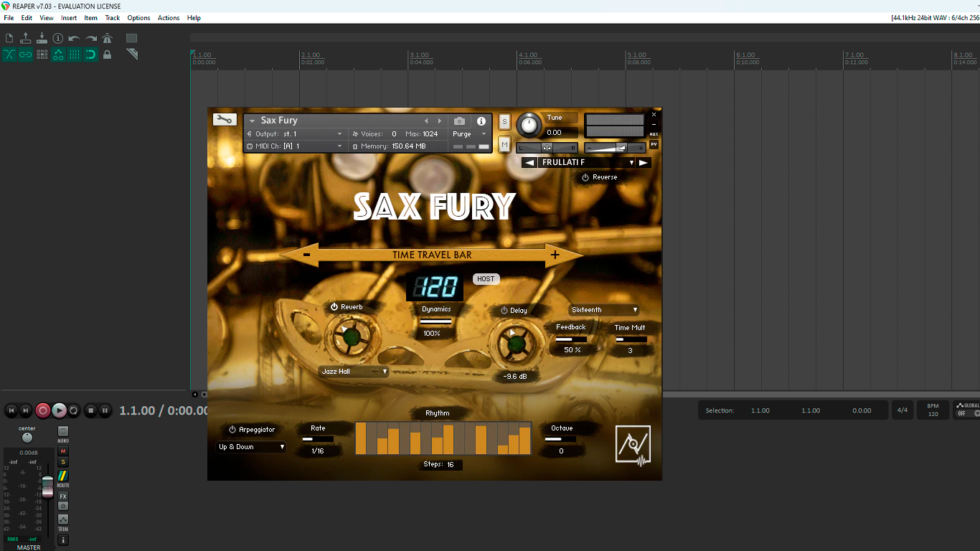This screenshot has height=551, width=980.
Task: Click the HOST tempo sync button
Action: 486,279
